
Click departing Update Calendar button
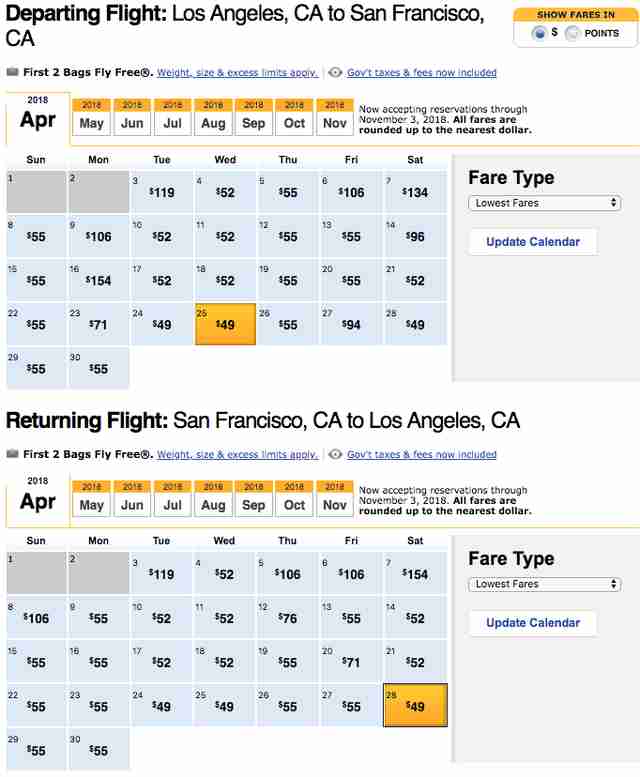[533, 242]
